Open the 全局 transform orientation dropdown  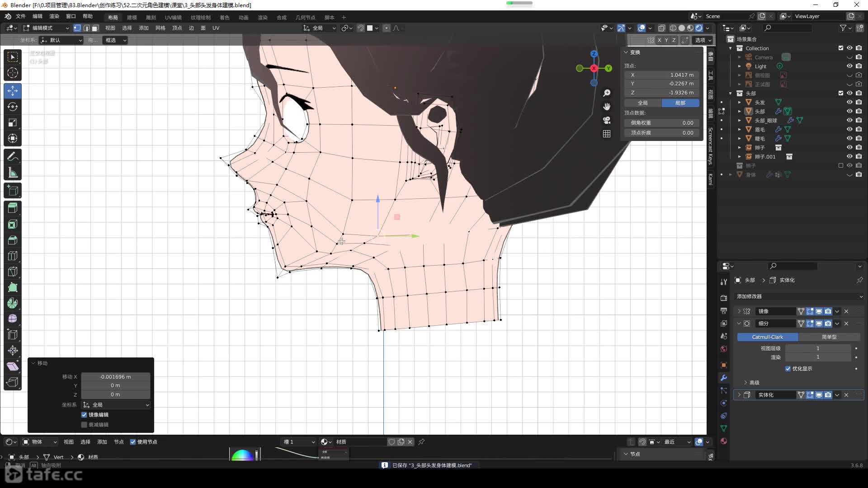(320, 28)
